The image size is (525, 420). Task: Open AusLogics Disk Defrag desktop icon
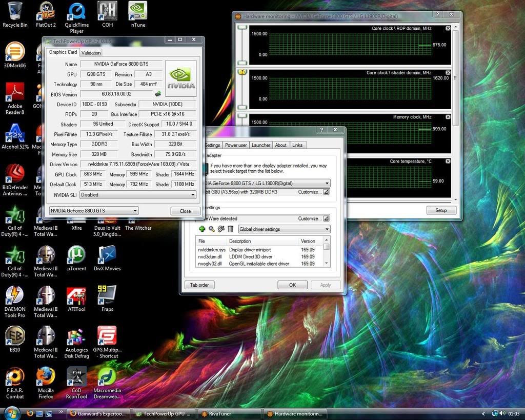pos(77,344)
